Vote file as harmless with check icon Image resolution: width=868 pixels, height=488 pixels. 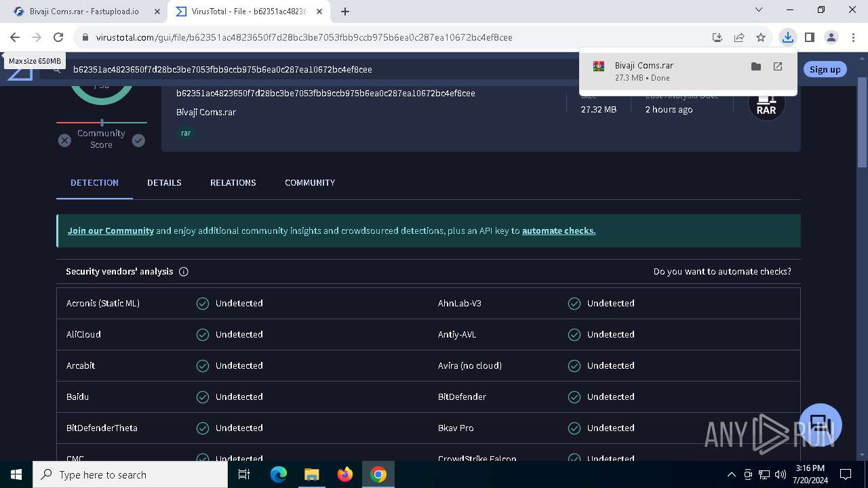click(138, 140)
